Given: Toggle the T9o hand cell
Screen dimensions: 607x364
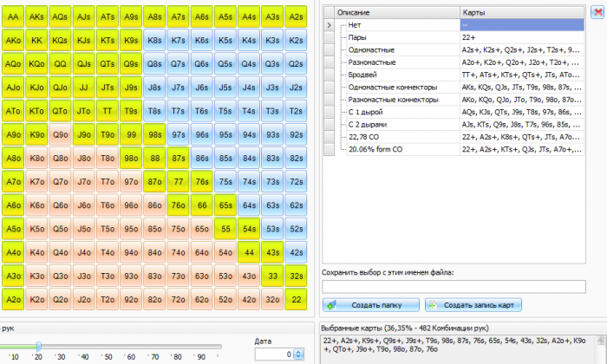Looking at the screenshot, I should (108, 134).
